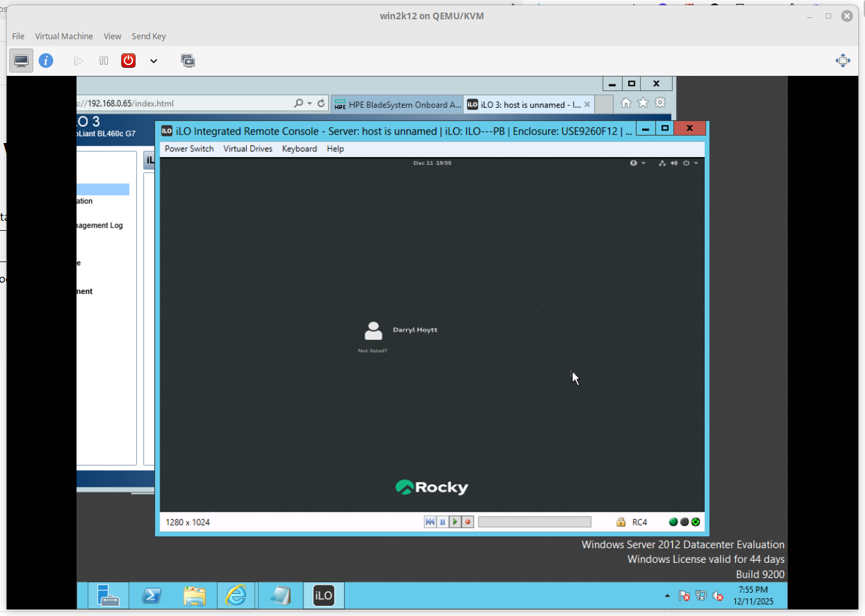Toggle the muted volume icon in system tray

[x=717, y=596]
